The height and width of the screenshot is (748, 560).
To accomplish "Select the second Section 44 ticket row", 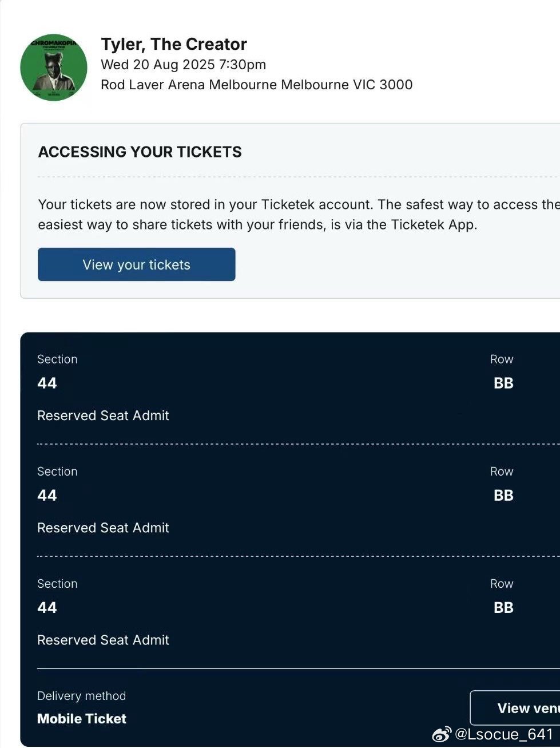I will point(290,500).
